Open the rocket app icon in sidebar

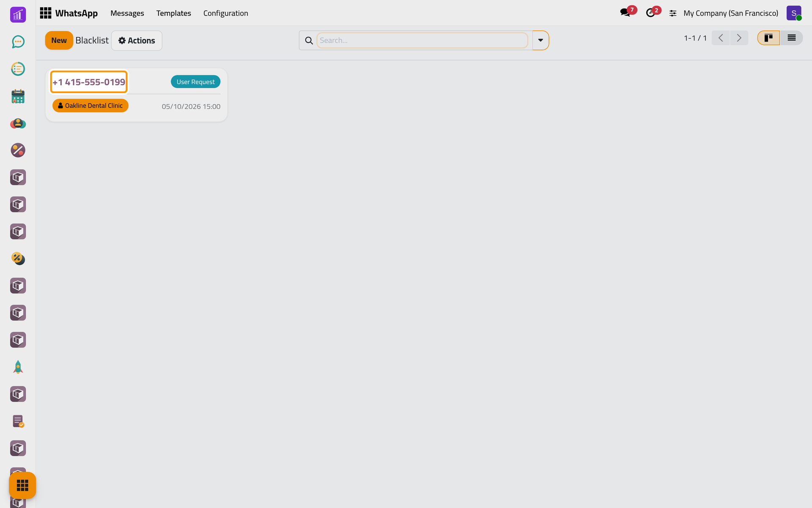coord(18,367)
